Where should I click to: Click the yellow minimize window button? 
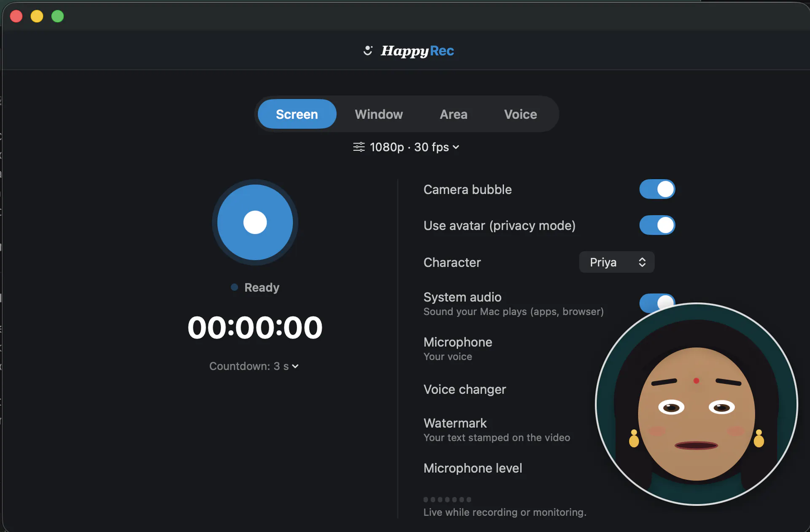tap(37, 16)
